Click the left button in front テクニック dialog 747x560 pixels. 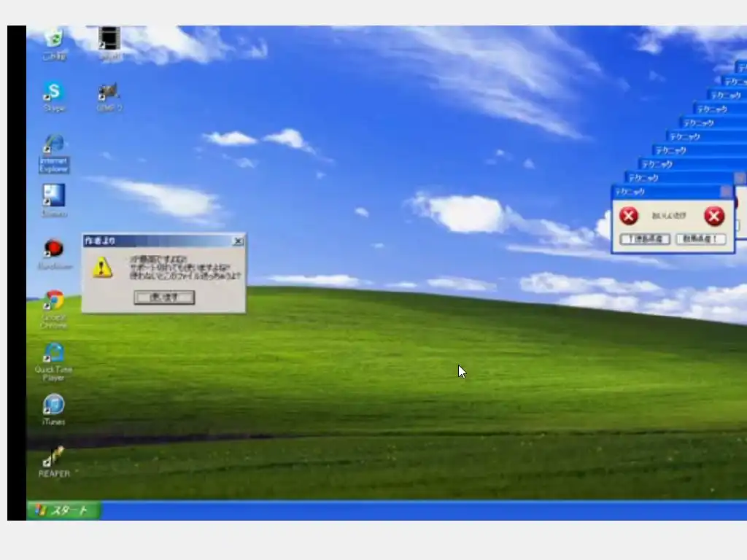pyautogui.click(x=645, y=238)
